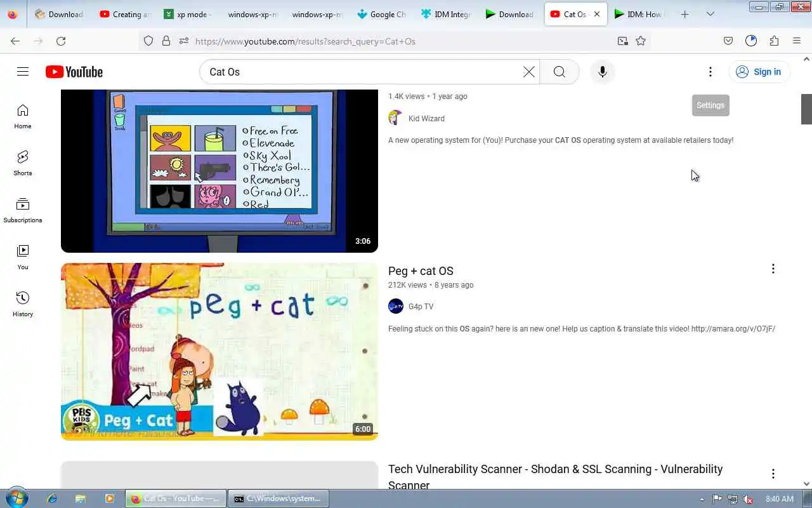Clear the Cat Os search query

click(x=528, y=72)
